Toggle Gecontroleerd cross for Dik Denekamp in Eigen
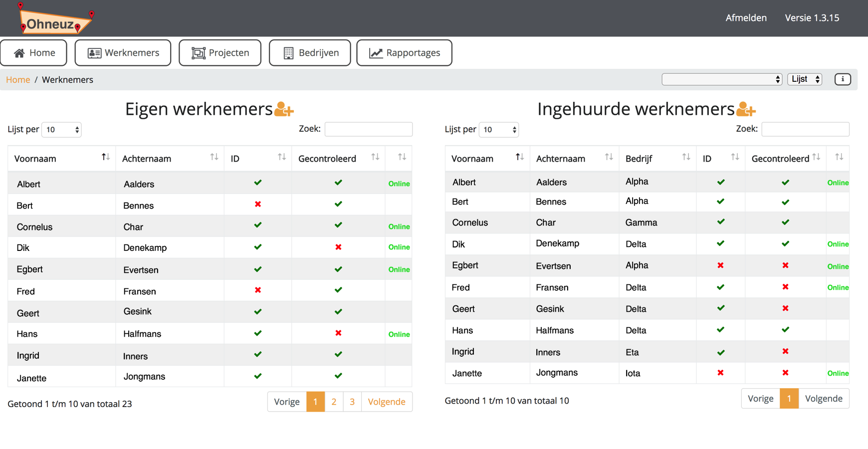This screenshot has width=868, height=449. (338, 247)
